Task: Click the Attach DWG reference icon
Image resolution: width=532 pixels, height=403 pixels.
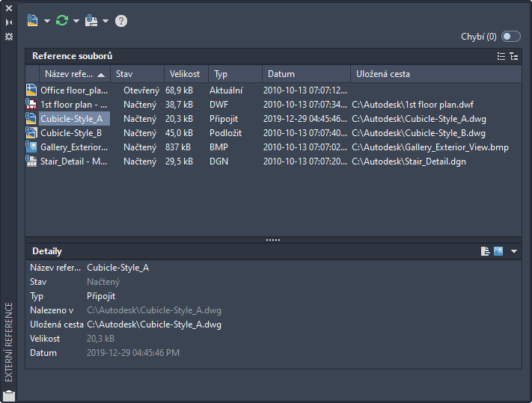Action: click(32, 21)
